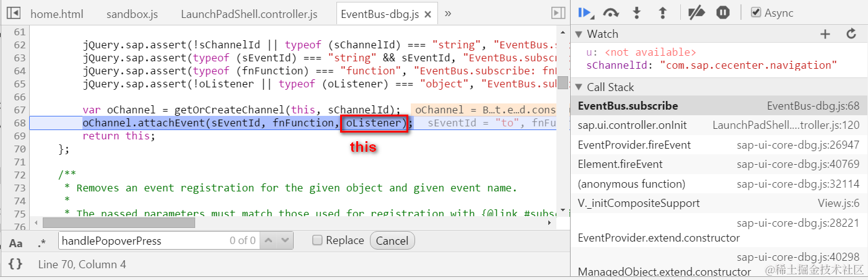This screenshot has width=868, height=280.
Task: Select Element.fireEvent stack frame
Action: pyautogui.click(x=719, y=164)
